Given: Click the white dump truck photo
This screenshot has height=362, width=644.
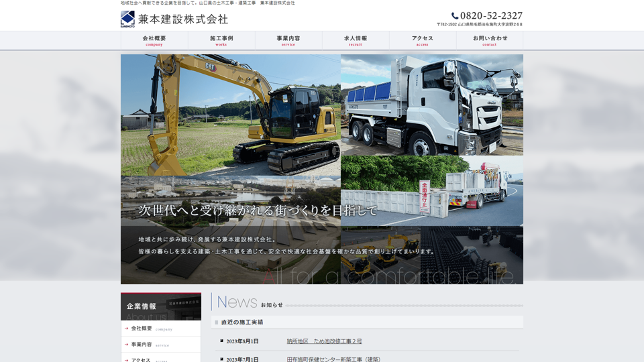Looking at the screenshot, I should click(x=432, y=105).
